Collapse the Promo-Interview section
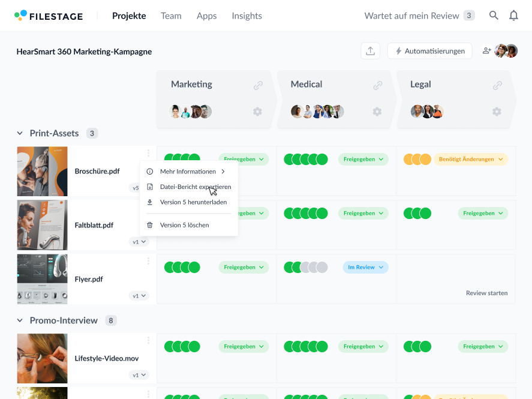Viewport: 532px width, 399px height. point(20,320)
